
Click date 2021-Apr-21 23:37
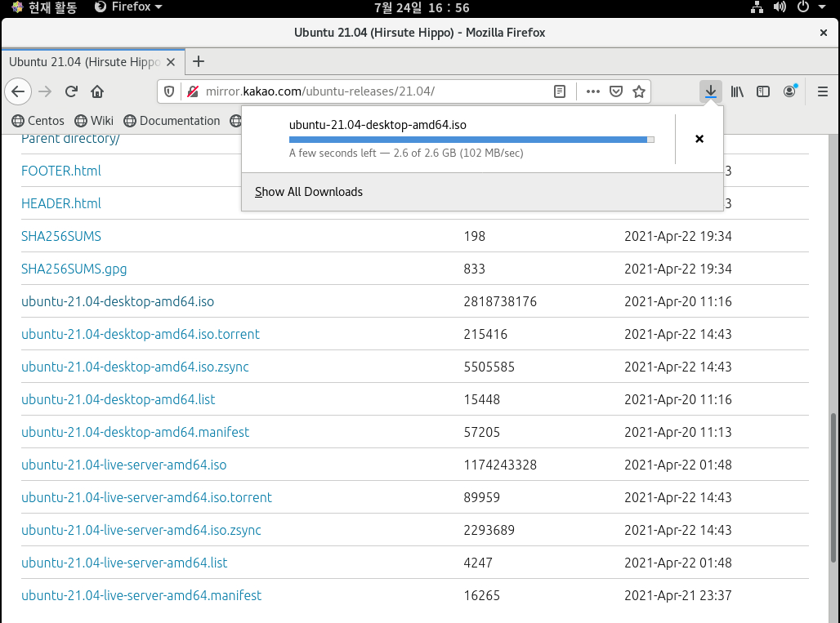click(x=677, y=595)
